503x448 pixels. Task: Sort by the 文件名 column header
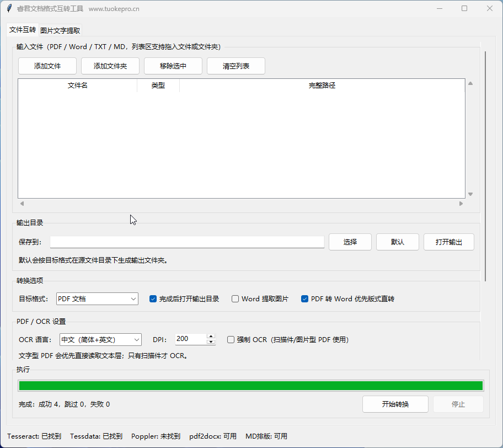[x=78, y=86]
